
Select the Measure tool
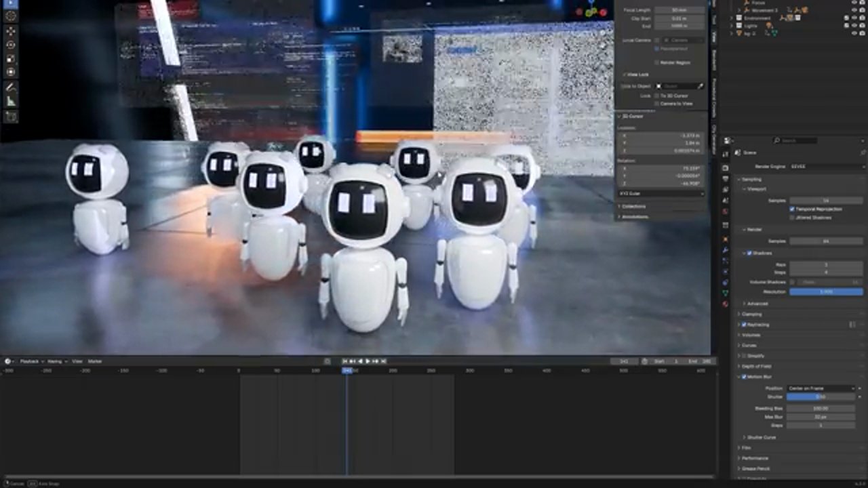click(11, 101)
